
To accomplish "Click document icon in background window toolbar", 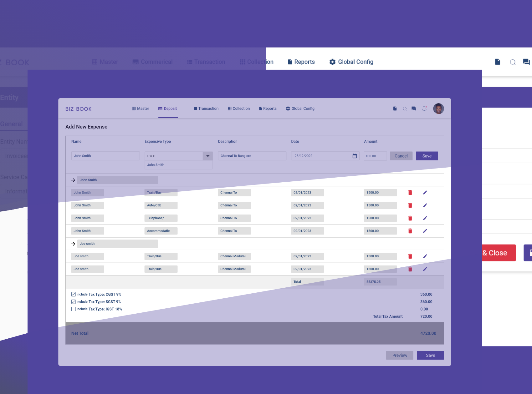I will (498, 62).
